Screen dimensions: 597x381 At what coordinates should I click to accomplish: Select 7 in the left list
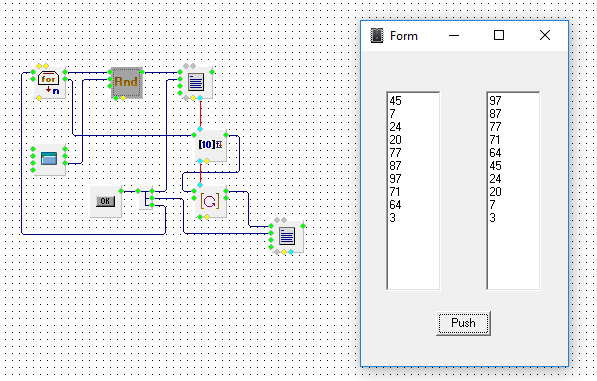tap(393, 114)
